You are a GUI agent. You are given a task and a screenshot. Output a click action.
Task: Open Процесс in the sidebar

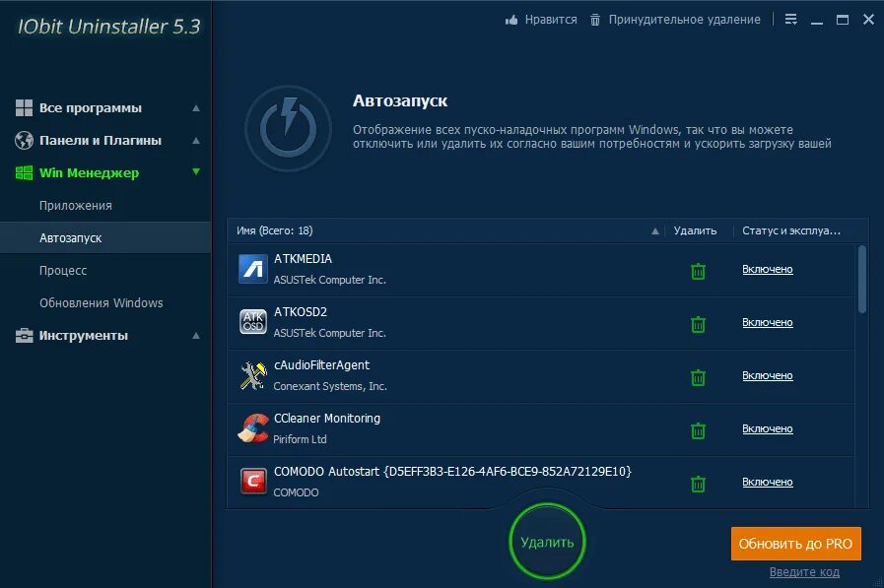tap(63, 270)
